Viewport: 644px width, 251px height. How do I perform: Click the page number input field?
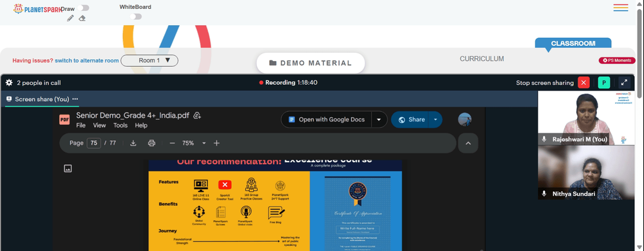tap(93, 143)
